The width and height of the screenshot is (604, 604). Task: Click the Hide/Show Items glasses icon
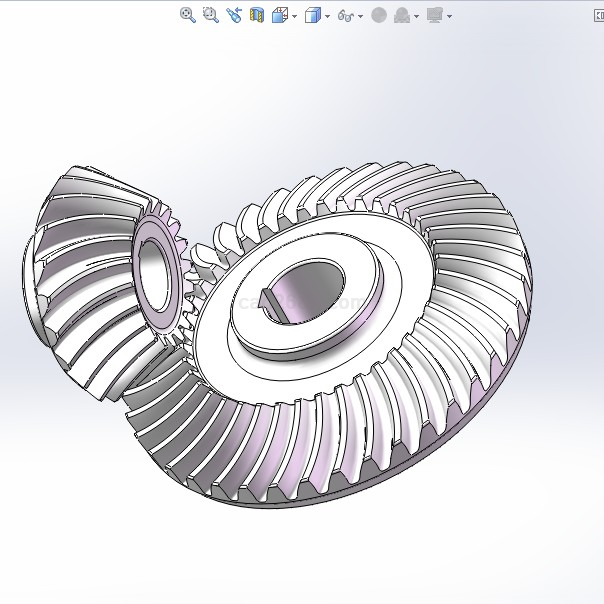coord(346,15)
